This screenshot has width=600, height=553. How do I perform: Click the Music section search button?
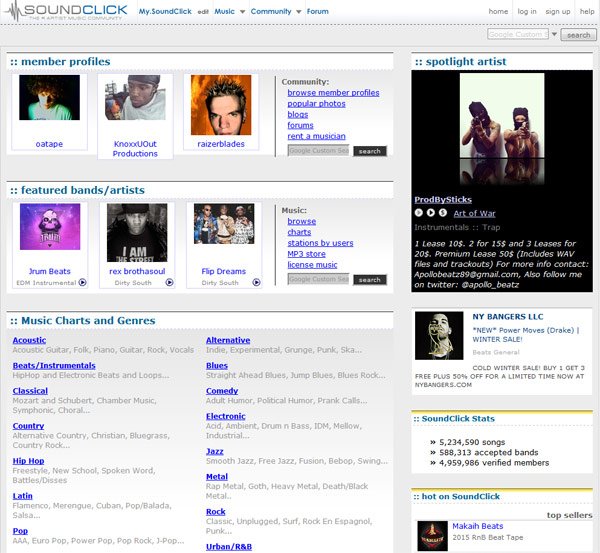pyautogui.click(x=370, y=280)
